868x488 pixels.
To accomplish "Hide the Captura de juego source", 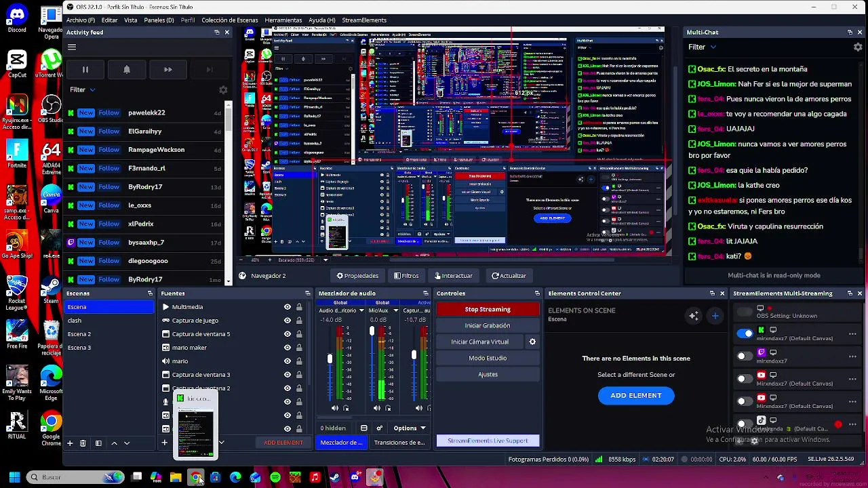I will tap(288, 321).
